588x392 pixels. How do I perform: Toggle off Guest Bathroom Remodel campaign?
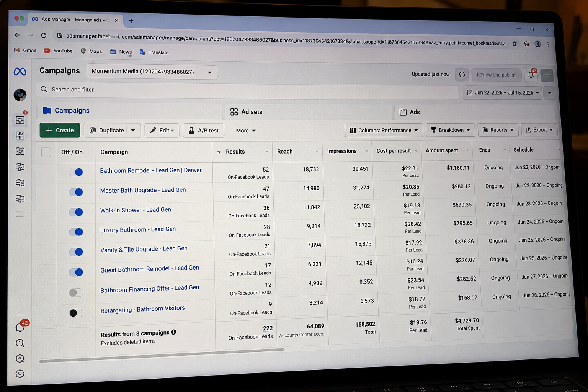[76, 272]
